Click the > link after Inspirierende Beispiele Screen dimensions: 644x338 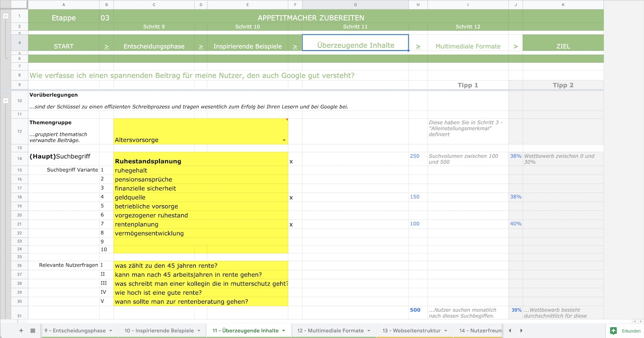click(295, 46)
